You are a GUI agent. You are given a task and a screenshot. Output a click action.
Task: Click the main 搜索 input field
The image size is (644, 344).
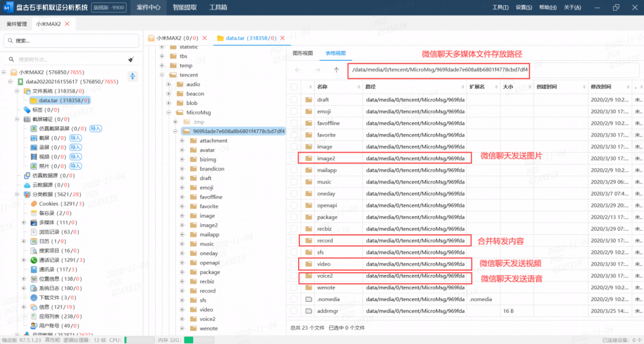[71, 41]
